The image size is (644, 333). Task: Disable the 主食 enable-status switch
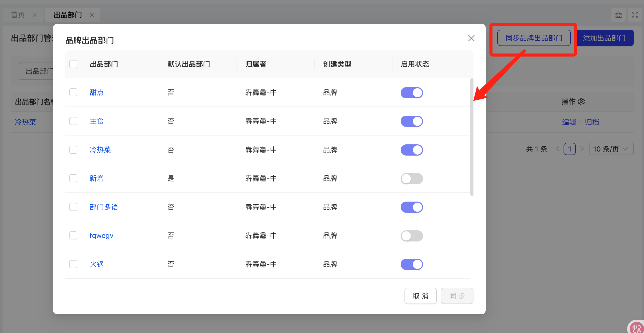(x=412, y=121)
